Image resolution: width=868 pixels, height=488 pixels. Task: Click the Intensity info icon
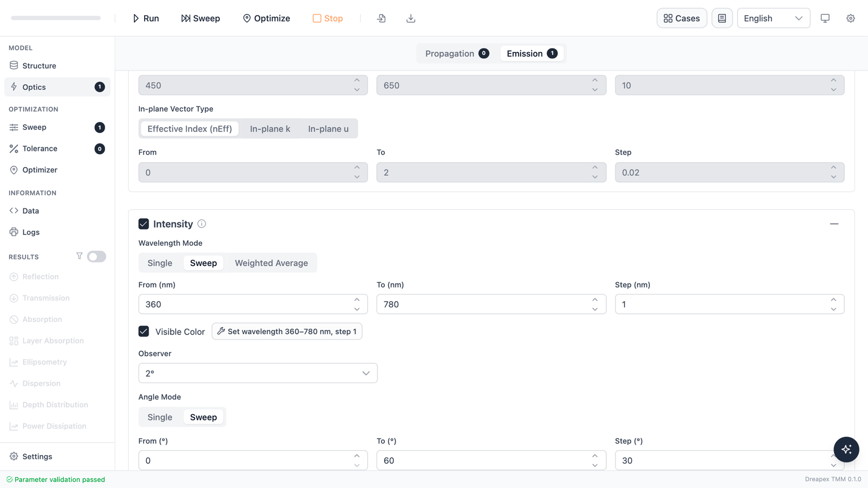click(202, 224)
